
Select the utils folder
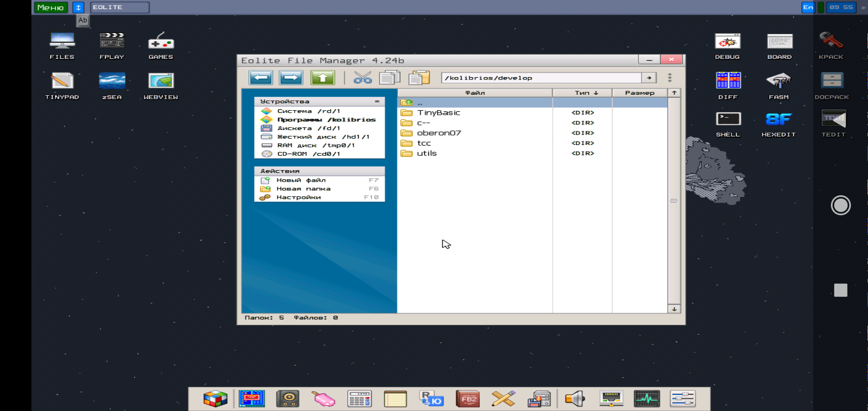pos(532,154)
